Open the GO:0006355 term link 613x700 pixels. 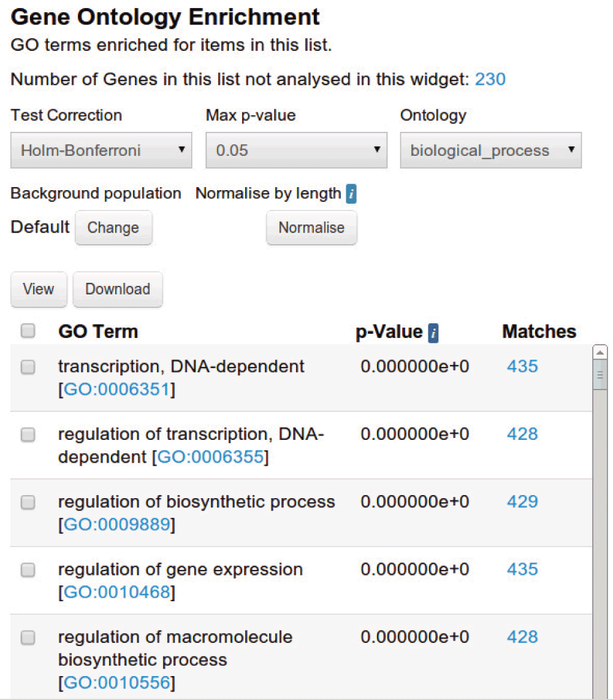211,456
